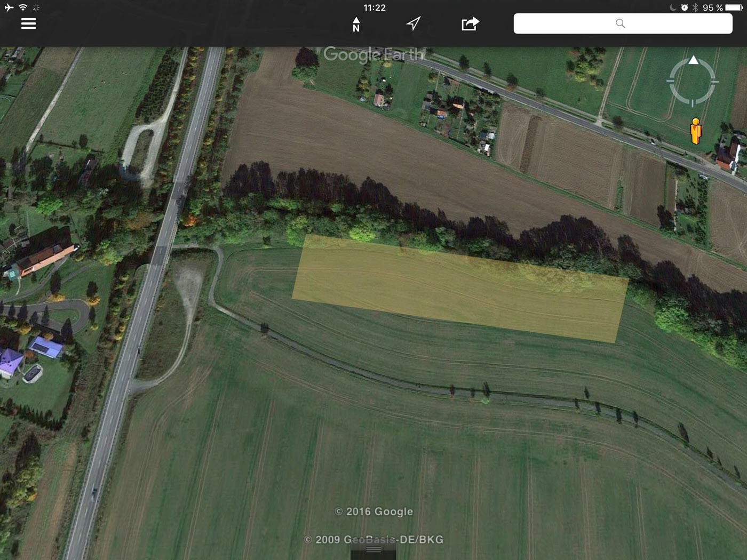The image size is (747, 560).
Task: Select the orange Pegman street view icon
Action: pyautogui.click(x=696, y=131)
